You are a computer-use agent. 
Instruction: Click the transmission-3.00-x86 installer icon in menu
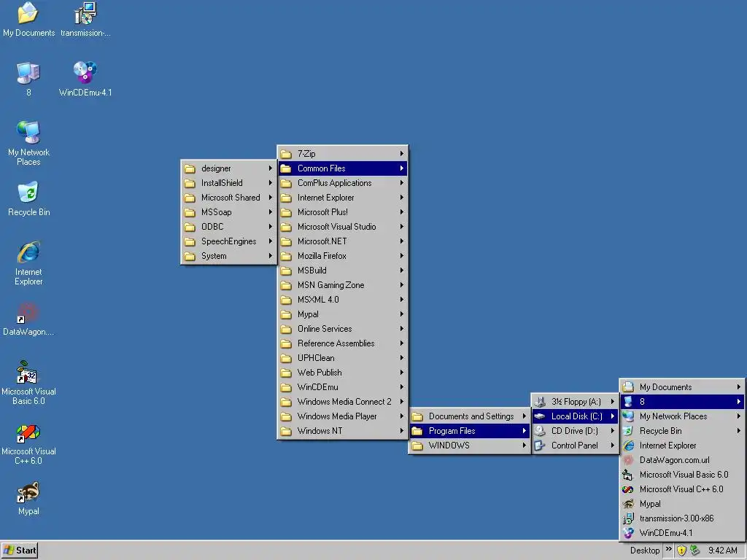tap(628, 518)
